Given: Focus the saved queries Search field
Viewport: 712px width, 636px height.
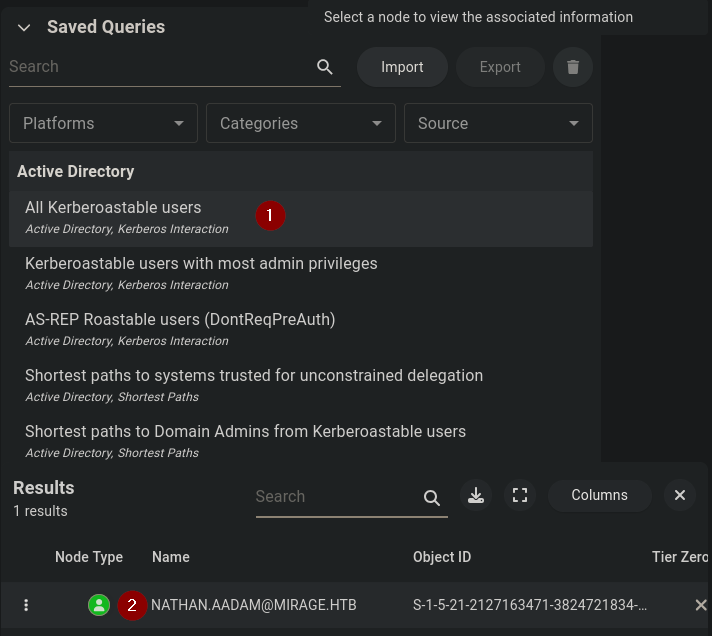Looking at the screenshot, I should pos(160,67).
